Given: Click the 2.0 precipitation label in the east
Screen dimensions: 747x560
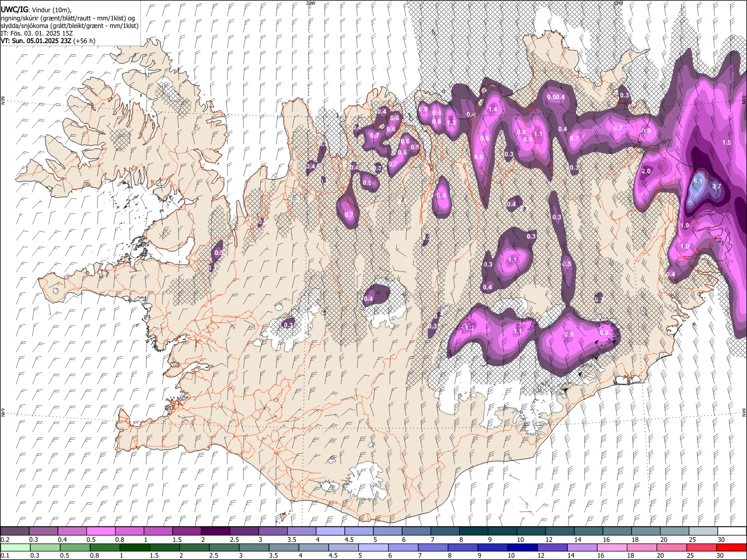Looking at the screenshot, I should [x=646, y=171].
